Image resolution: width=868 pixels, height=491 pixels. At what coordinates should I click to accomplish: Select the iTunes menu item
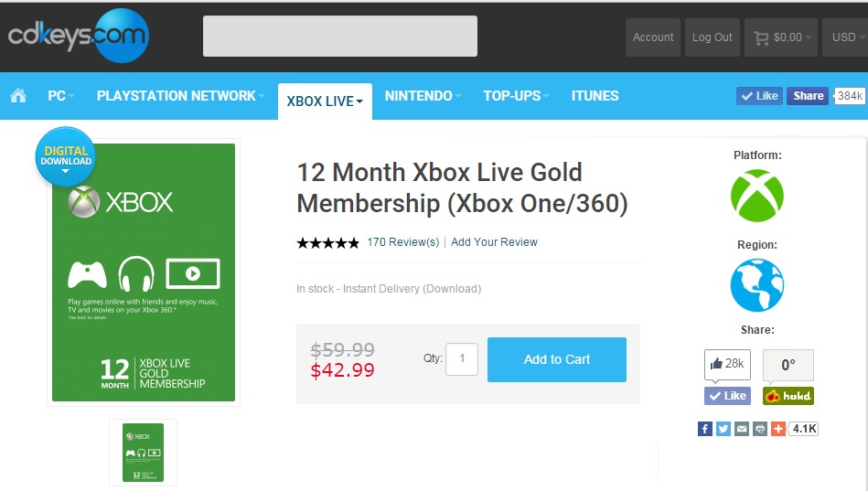coord(595,96)
